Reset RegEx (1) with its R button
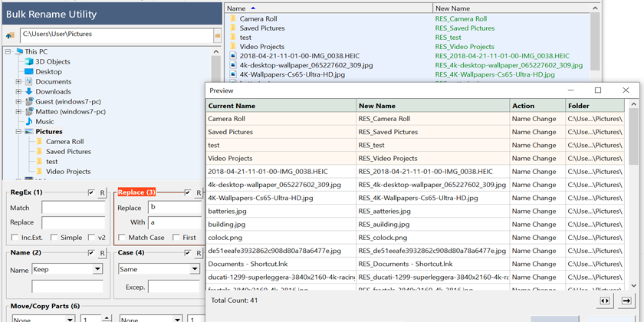The height and width of the screenshot is (322, 644). tap(102, 192)
